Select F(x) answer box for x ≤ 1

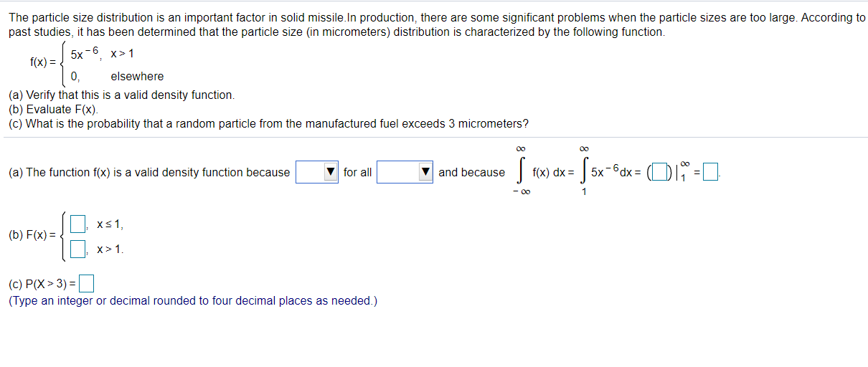coord(79,224)
